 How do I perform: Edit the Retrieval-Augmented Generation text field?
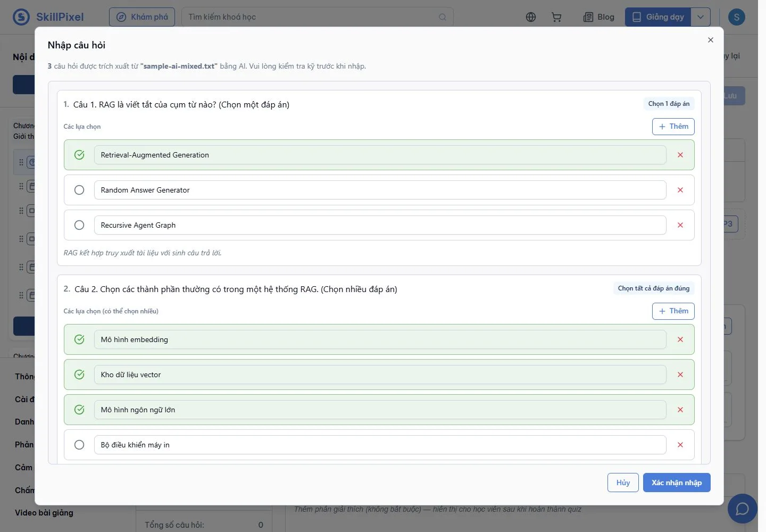[x=380, y=155]
